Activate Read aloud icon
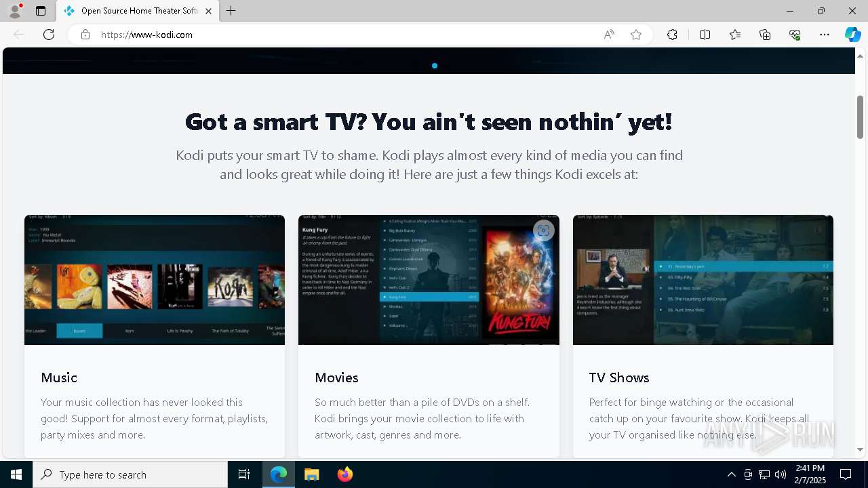The width and height of the screenshot is (868, 488). (x=609, y=35)
